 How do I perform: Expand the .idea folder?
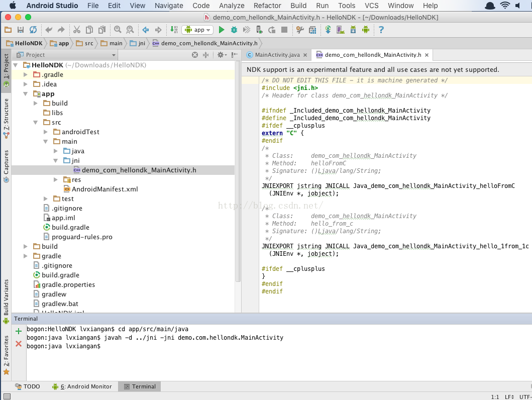[26, 84]
